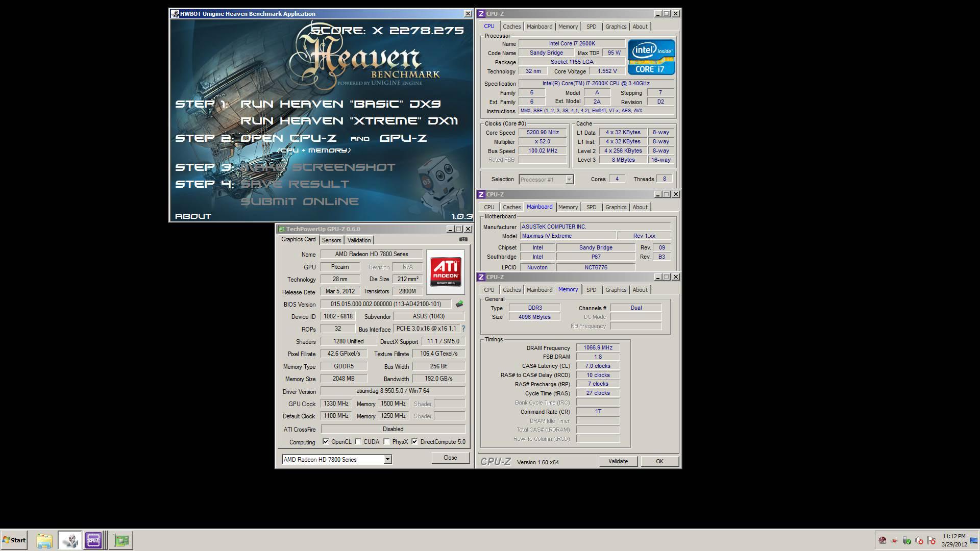Click the save BIOS chip icon in GPU-Z
This screenshot has height=551, width=980.
[459, 304]
